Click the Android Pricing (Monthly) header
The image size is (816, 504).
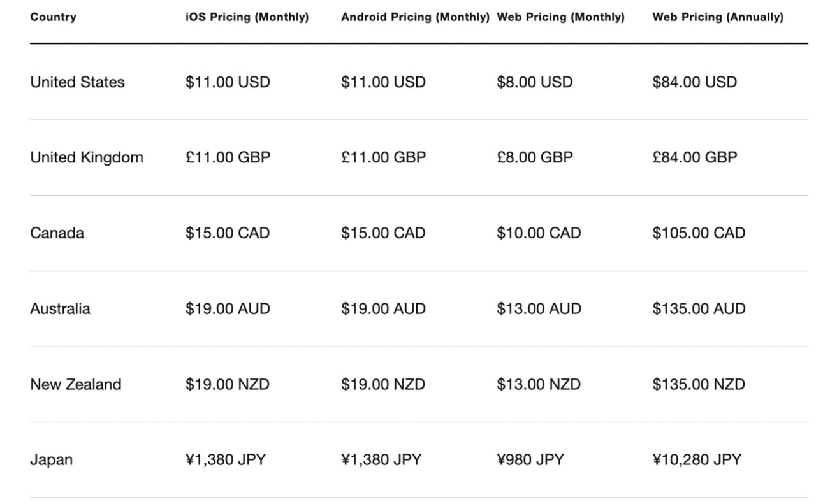415,17
